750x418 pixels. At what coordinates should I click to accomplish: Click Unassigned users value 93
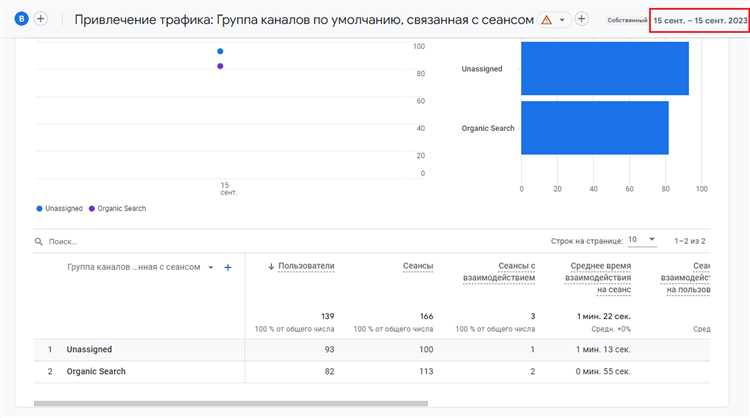(329, 350)
